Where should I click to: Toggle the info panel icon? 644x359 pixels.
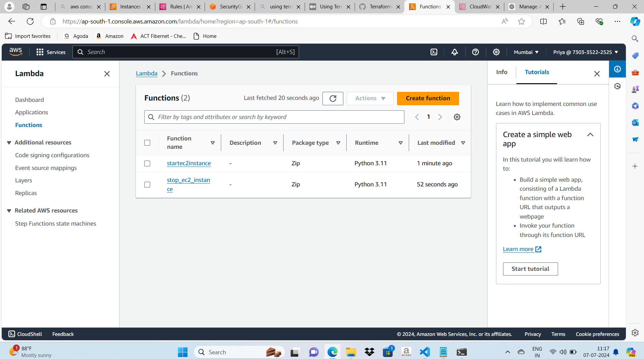click(x=617, y=69)
